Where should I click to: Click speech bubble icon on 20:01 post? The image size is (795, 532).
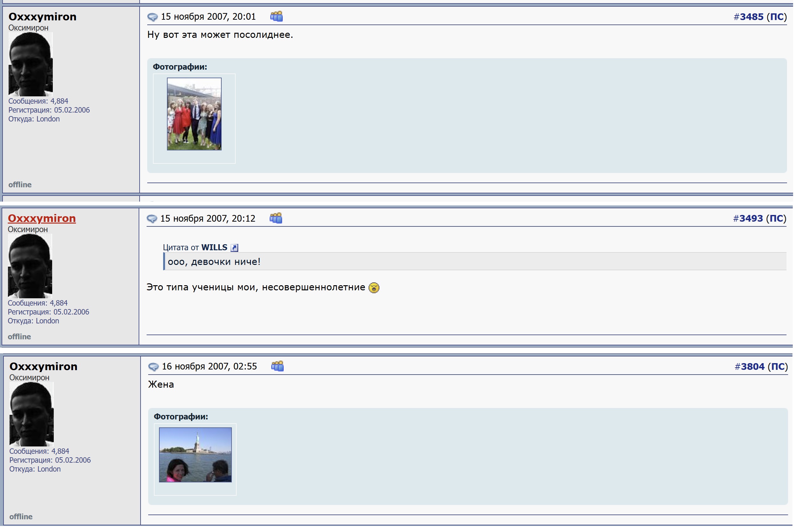click(x=152, y=17)
